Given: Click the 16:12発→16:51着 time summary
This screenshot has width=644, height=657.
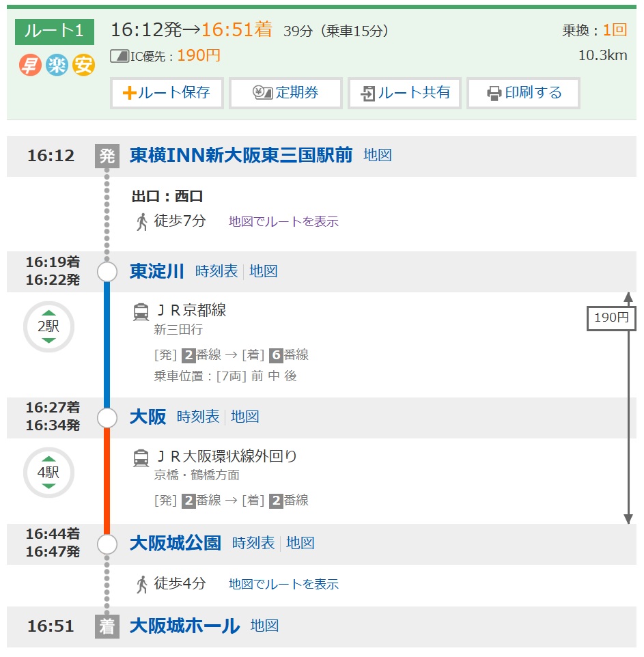Looking at the screenshot, I should pos(191,30).
